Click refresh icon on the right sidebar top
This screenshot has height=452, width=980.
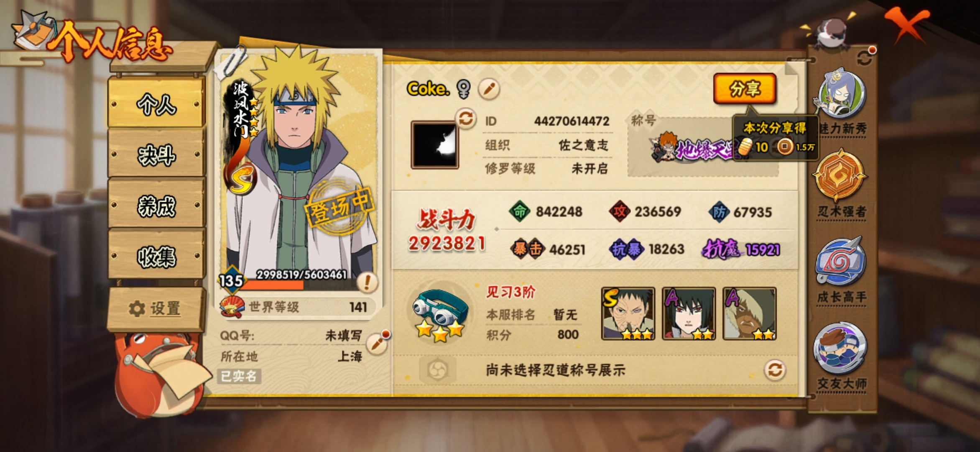coord(865,57)
